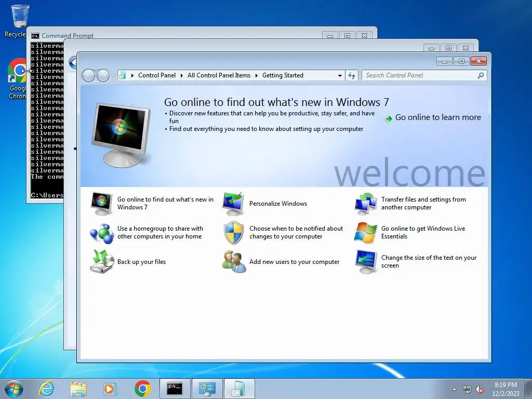Click the muted volume tray icon
The width and height of the screenshot is (532, 399).
pos(480,389)
